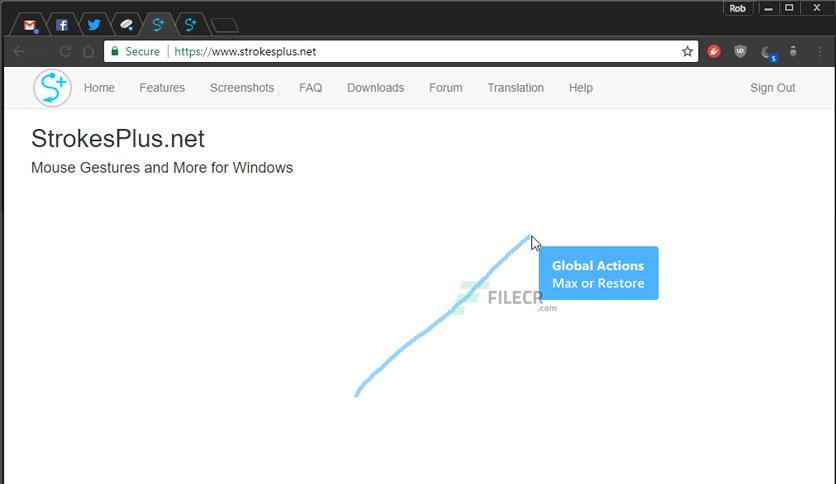Reload the page
Viewport: 836px width, 484px height.
(65, 52)
